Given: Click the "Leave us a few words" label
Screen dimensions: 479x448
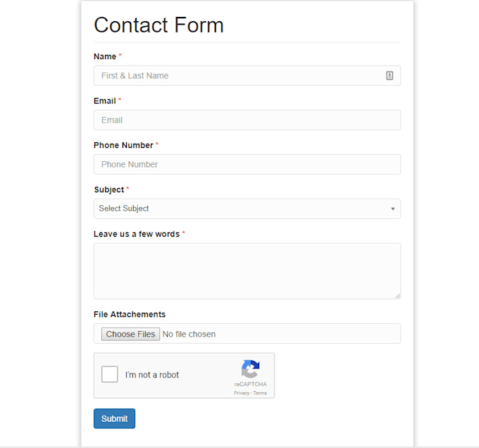Looking at the screenshot, I should pyautogui.click(x=137, y=234).
